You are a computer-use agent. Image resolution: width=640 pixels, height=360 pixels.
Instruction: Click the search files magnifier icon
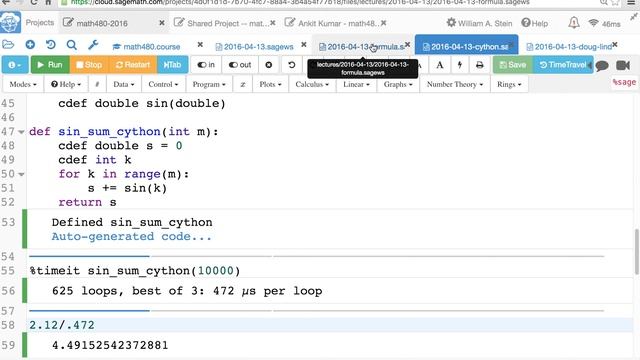tap(72, 45)
